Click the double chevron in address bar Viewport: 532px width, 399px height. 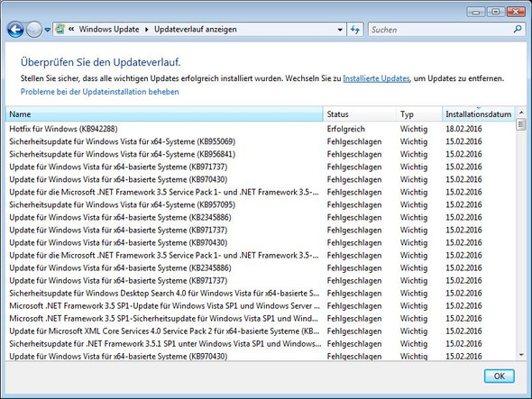(x=71, y=30)
